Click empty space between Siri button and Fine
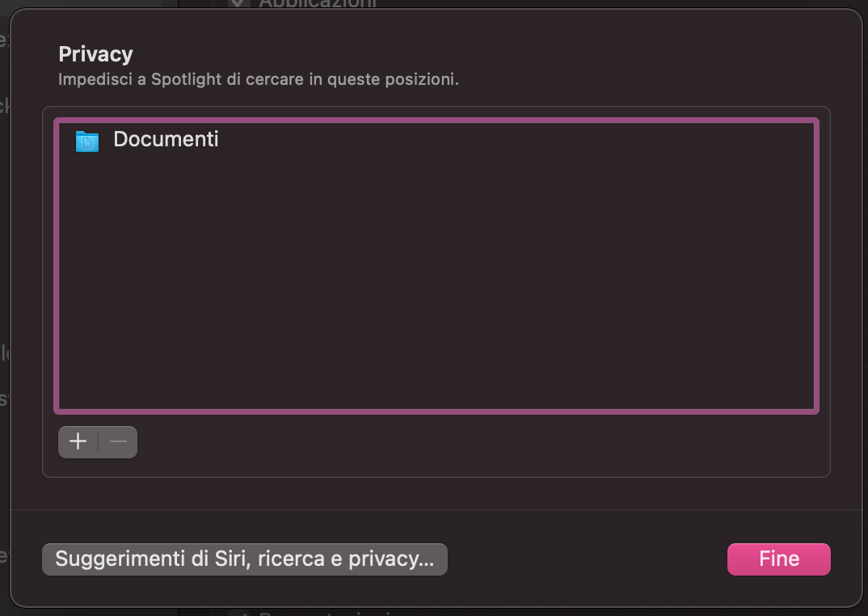Image resolution: width=868 pixels, height=616 pixels. pyautogui.click(x=586, y=559)
